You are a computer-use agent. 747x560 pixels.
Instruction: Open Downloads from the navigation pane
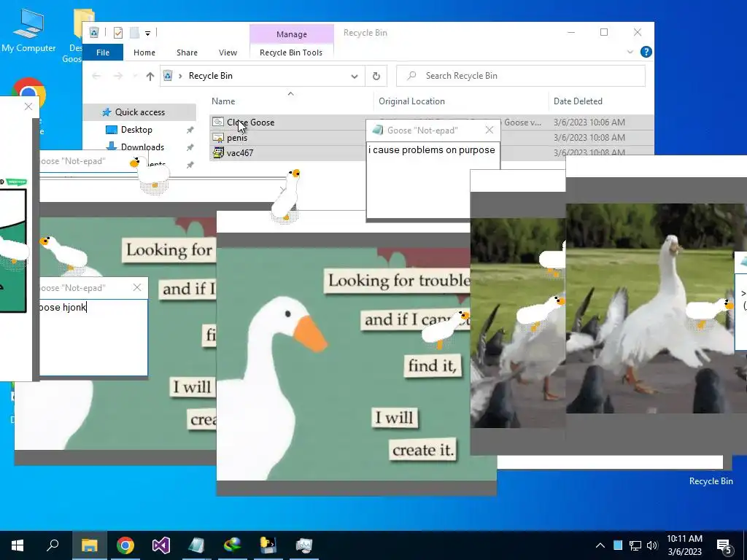click(x=142, y=147)
